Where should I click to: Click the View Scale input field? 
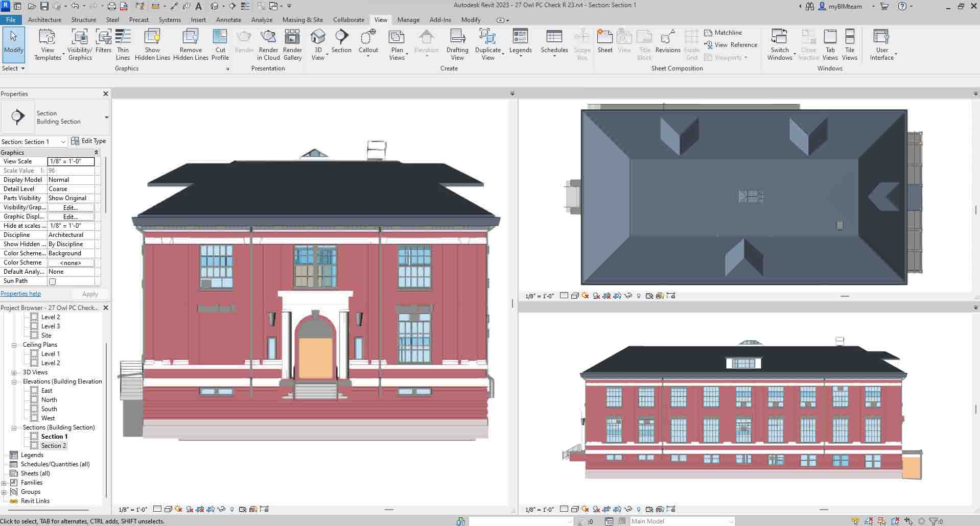(71, 161)
